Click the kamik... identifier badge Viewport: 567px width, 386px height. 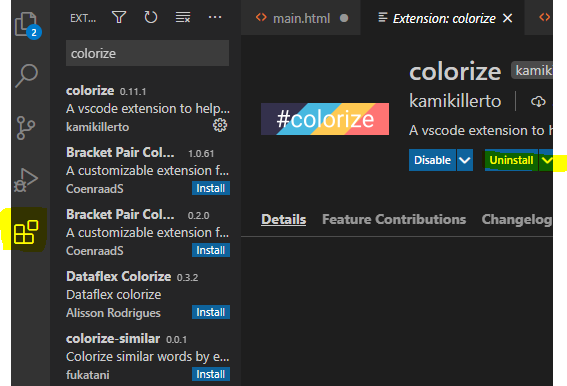[x=532, y=70]
